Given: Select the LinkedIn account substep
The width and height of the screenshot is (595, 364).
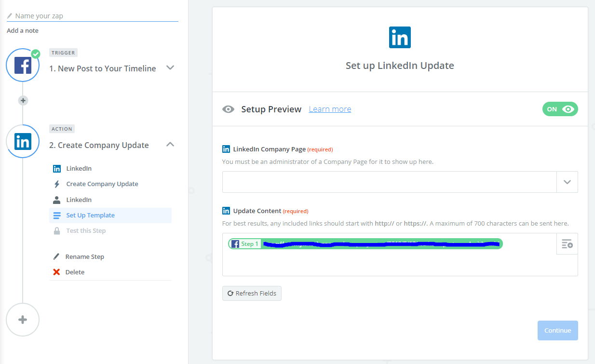Looking at the screenshot, I should pyautogui.click(x=110, y=200).
